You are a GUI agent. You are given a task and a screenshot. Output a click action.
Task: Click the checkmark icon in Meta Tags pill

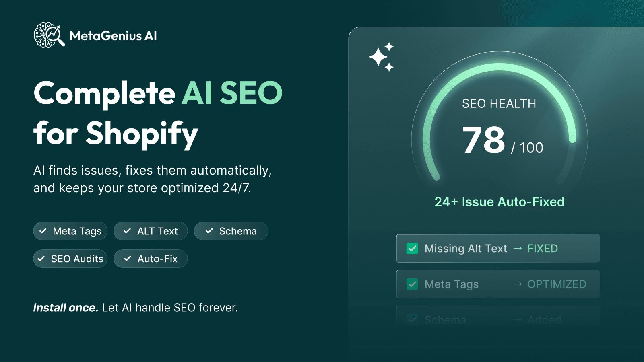tap(43, 231)
